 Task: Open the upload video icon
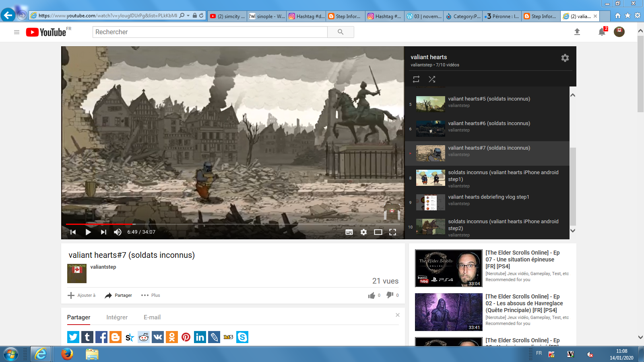(x=577, y=32)
